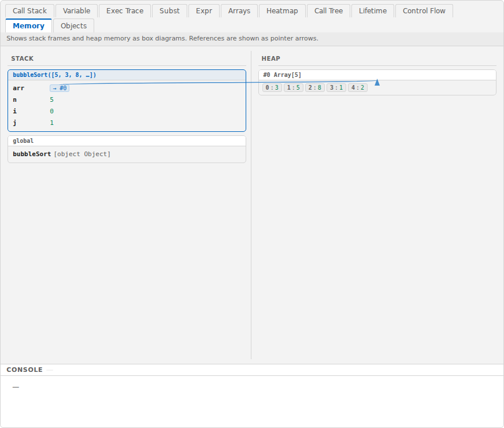Click the arr variable name
The width and height of the screenshot is (504, 428).
[x=18, y=88]
